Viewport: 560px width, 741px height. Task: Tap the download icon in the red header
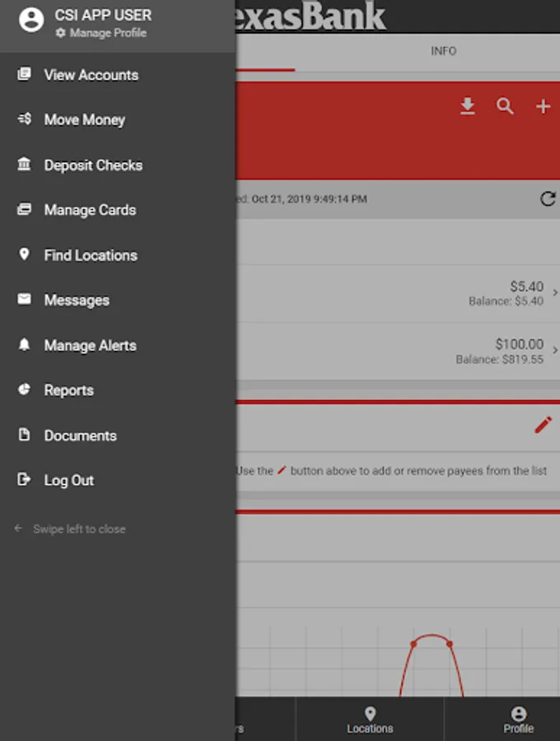coord(468,106)
